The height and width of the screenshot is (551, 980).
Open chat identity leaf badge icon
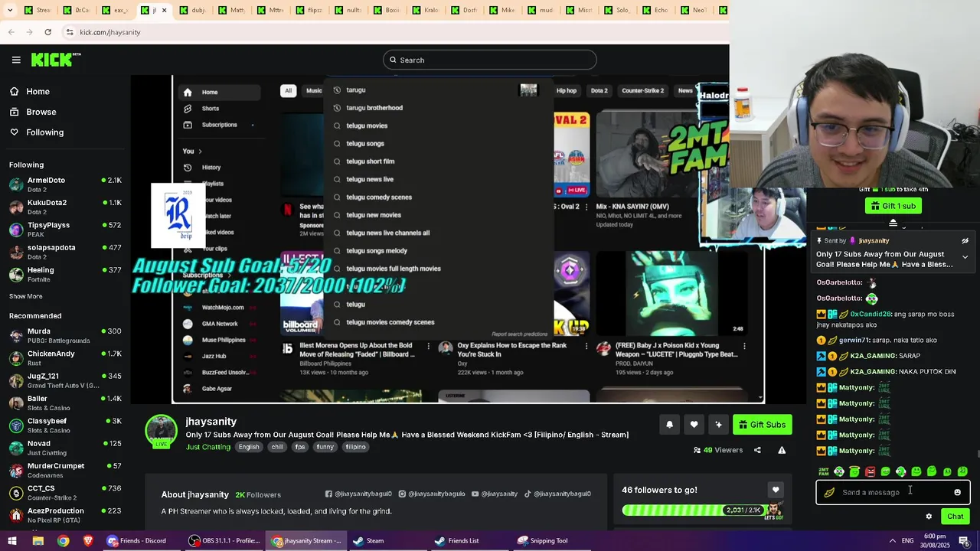coord(829,492)
